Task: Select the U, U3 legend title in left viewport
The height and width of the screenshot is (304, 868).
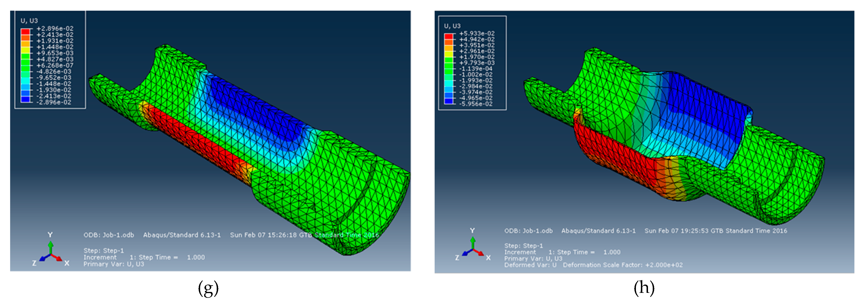Action: [29, 21]
